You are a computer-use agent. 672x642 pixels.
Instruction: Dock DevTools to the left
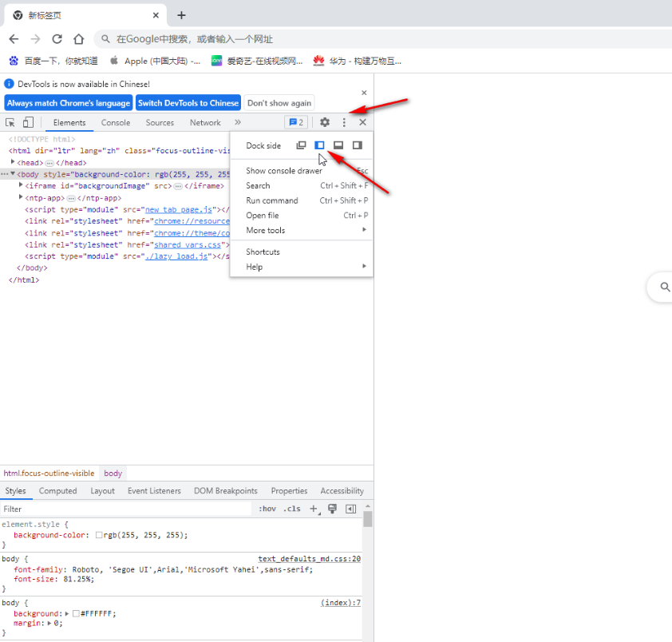pyautogui.click(x=319, y=145)
